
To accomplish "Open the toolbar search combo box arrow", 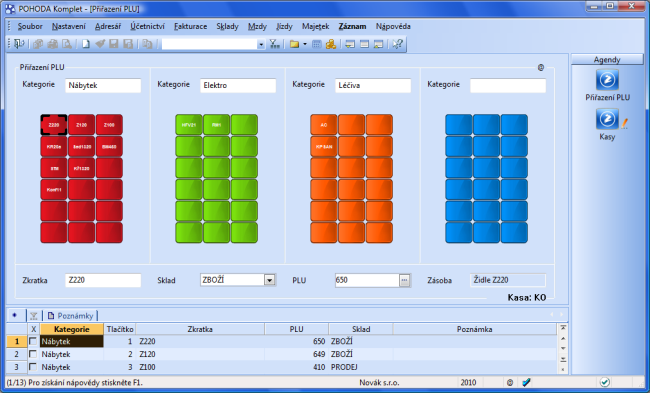I will pyautogui.click(x=261, y=44).
